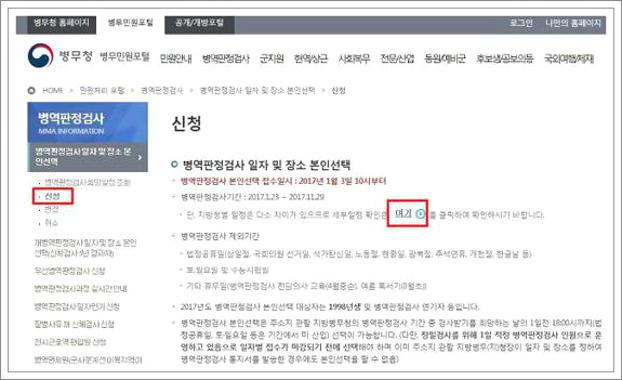
Task: Click the 병역판정검사 제외기간 line
Action: click(x=220, y=236)
